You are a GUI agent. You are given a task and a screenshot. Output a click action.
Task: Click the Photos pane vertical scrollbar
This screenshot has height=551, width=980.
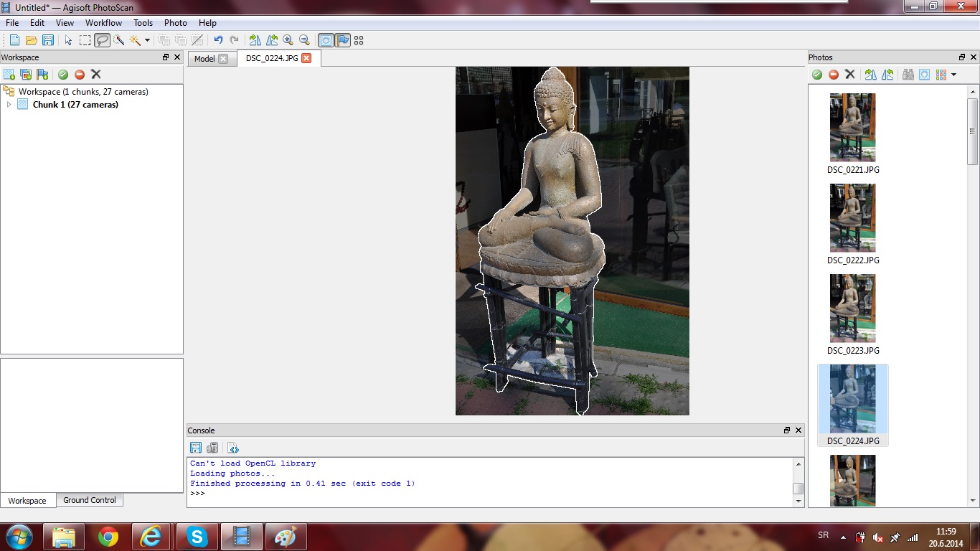(973, 132)
